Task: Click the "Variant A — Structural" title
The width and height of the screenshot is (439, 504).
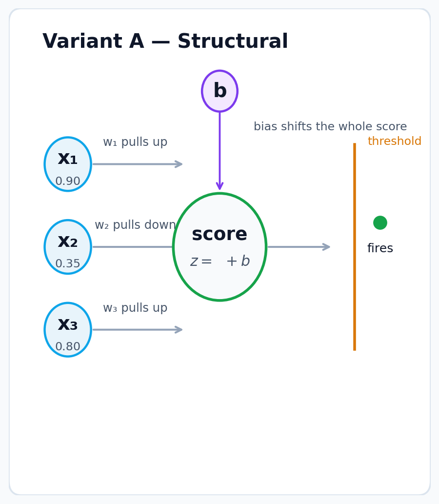Action: click(165, 42)
